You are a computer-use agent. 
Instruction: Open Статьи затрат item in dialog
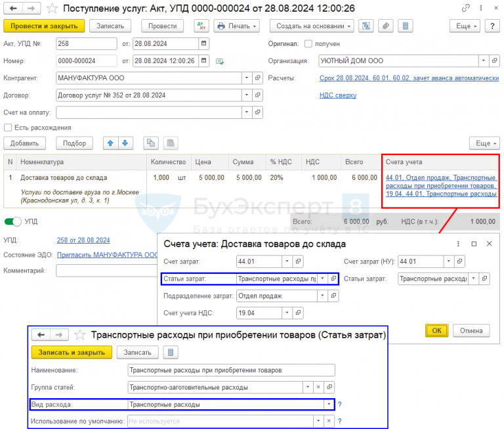(333, 279)
